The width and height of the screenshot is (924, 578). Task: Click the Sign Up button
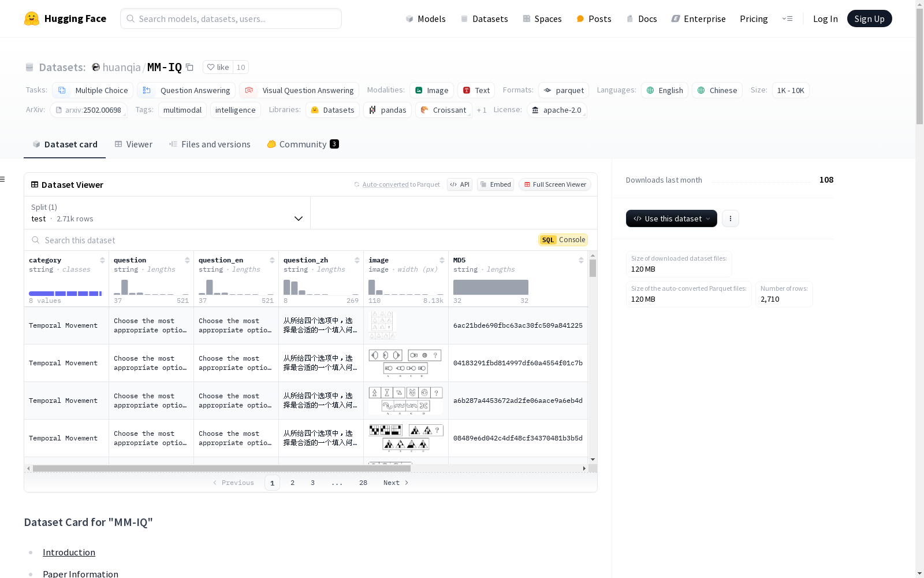pyautogui.click(x=869, y=18)
